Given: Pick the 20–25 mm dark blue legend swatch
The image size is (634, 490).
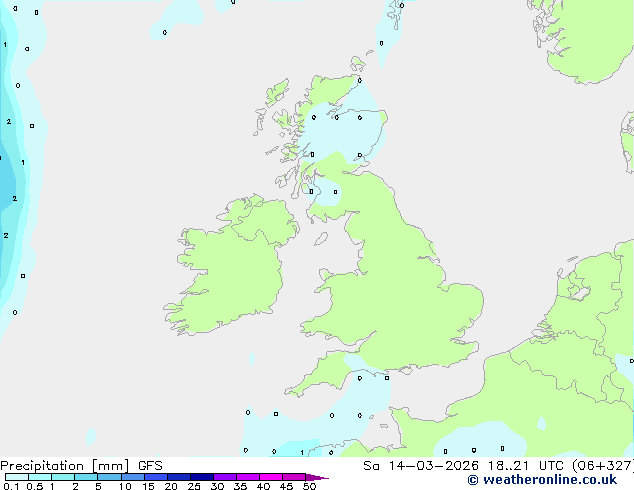Looking at the screenshot, I should click(x=178, y=477).
